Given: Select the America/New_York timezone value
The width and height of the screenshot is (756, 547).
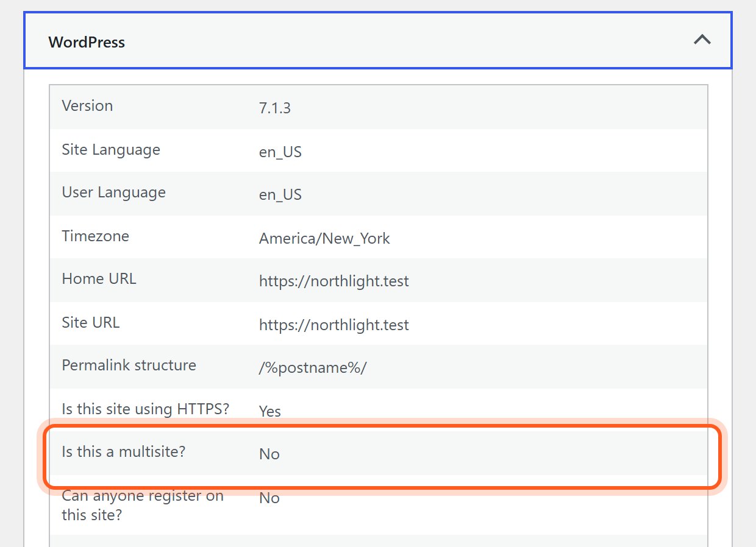Looking at the screenshot, I should 324,238.
